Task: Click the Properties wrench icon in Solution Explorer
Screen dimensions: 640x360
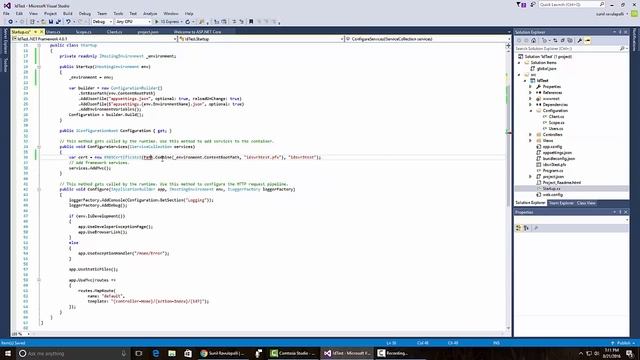Action: (x=580, y=40)
